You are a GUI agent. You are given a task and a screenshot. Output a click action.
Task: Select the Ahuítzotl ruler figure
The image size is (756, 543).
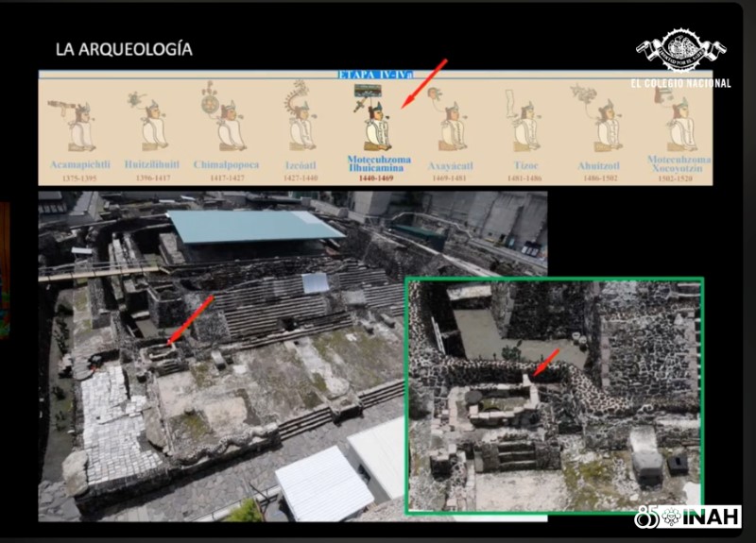coord(601,120)
